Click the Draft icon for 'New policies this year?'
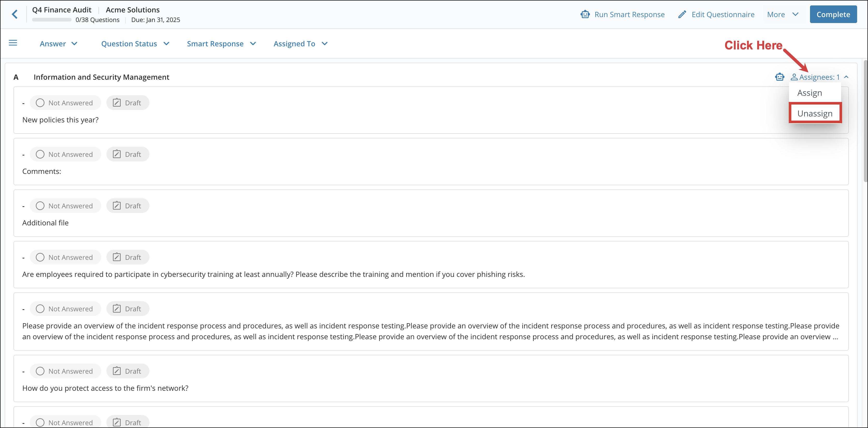The width and height of the screenshot is (868, 428). (x=117, y=103)
